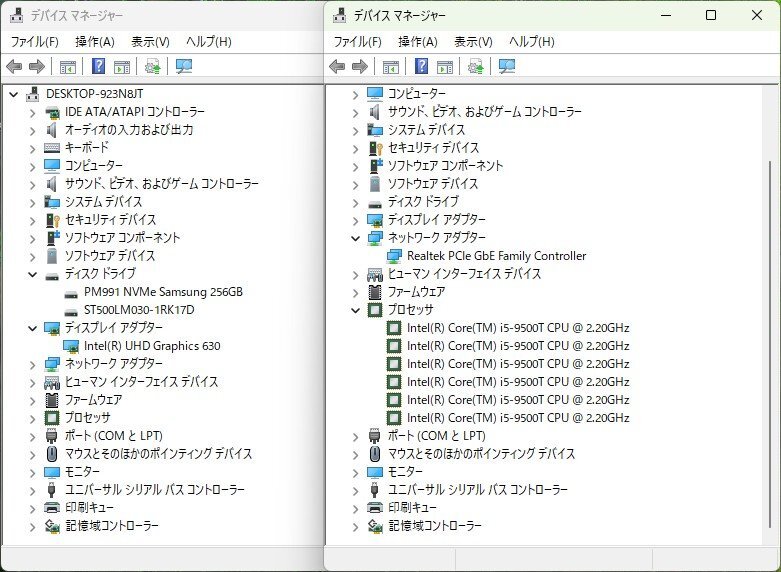Collapse DESKTOP-923N8JT root node

point(13,94)
